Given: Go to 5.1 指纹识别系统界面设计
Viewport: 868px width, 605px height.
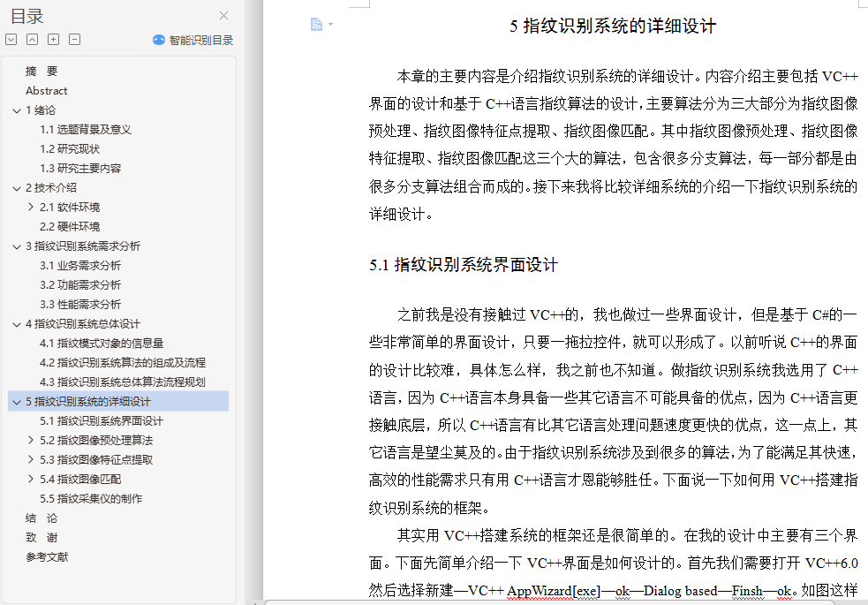Looking at the screenshot, I should (x=102, y=420).
